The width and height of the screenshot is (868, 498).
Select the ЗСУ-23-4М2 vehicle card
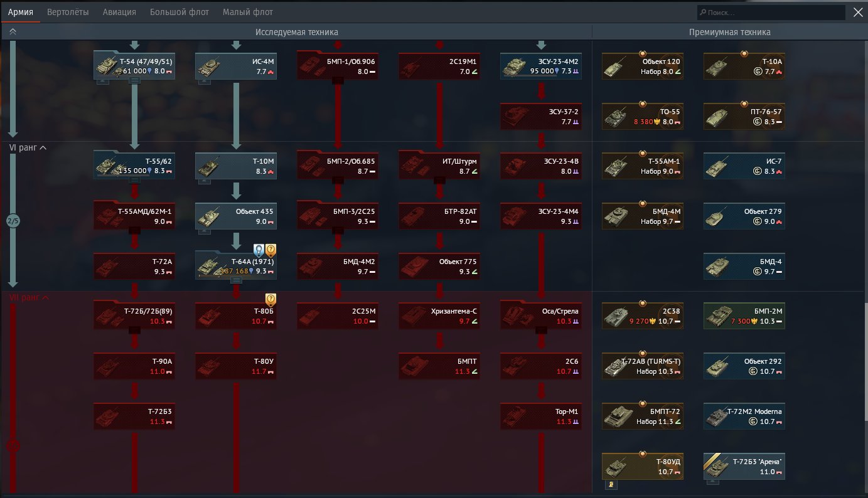[x=541, y=66]
